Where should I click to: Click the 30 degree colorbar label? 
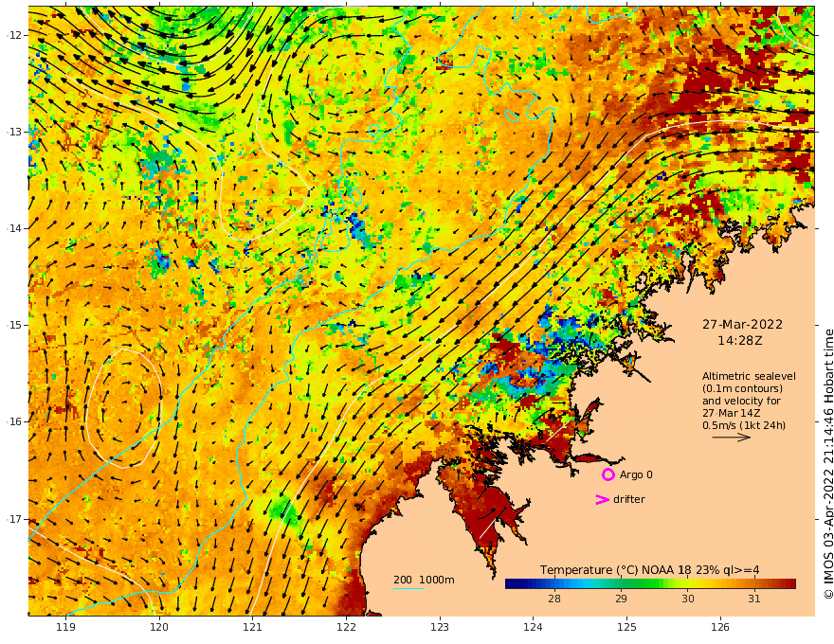tap(688, 599)
